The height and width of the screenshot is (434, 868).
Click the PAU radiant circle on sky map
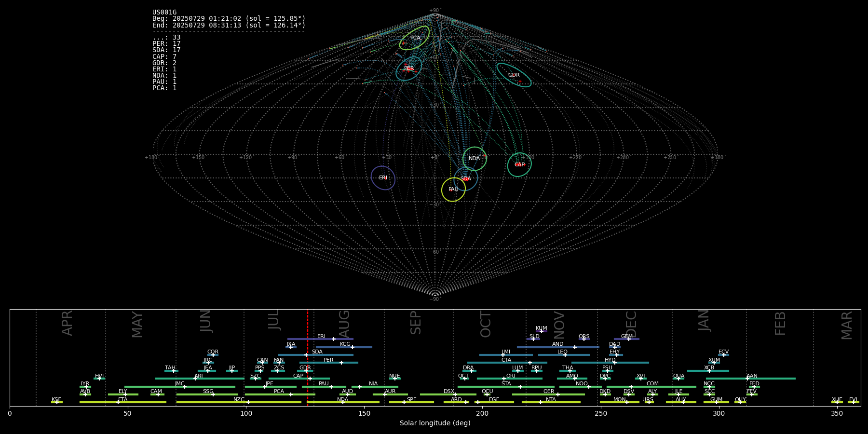[453, 190]
